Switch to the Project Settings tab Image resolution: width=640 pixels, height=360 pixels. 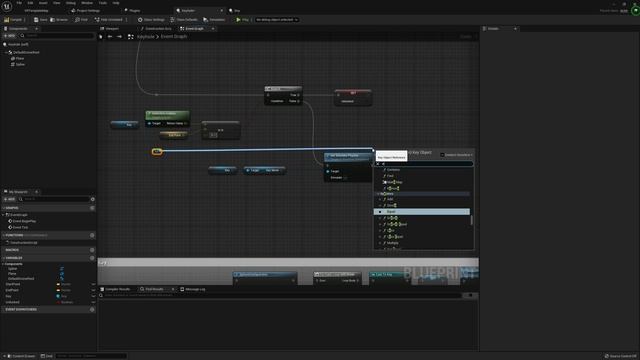[86, 11]
